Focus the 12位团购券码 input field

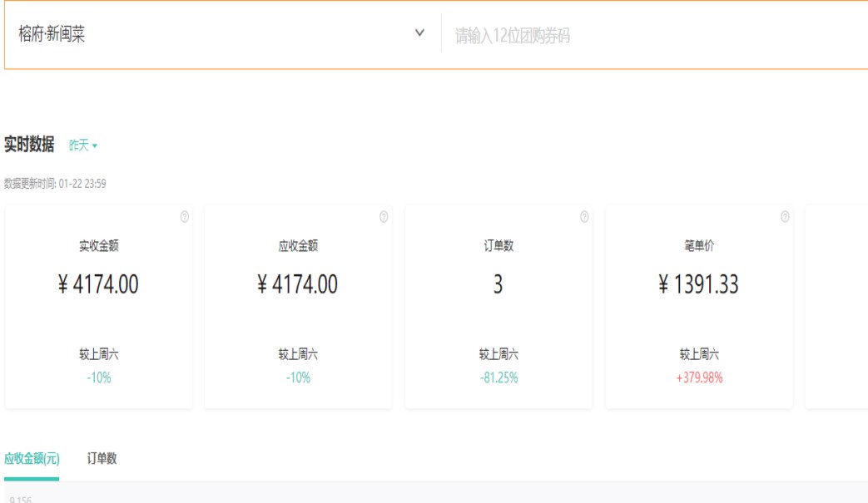coord(649,36)
